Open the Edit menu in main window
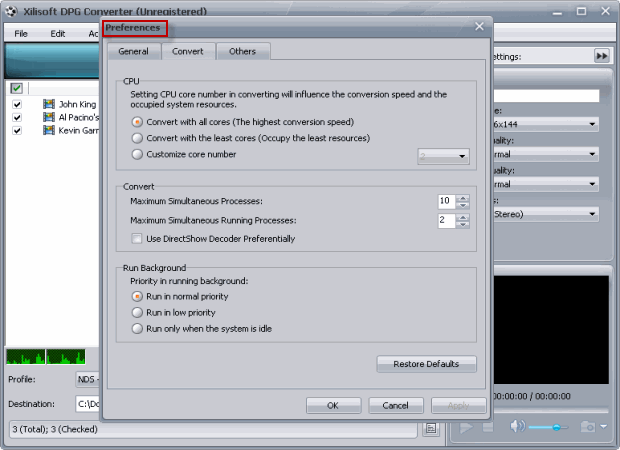The height and width of the screenshot is (450, 620). 58,34
